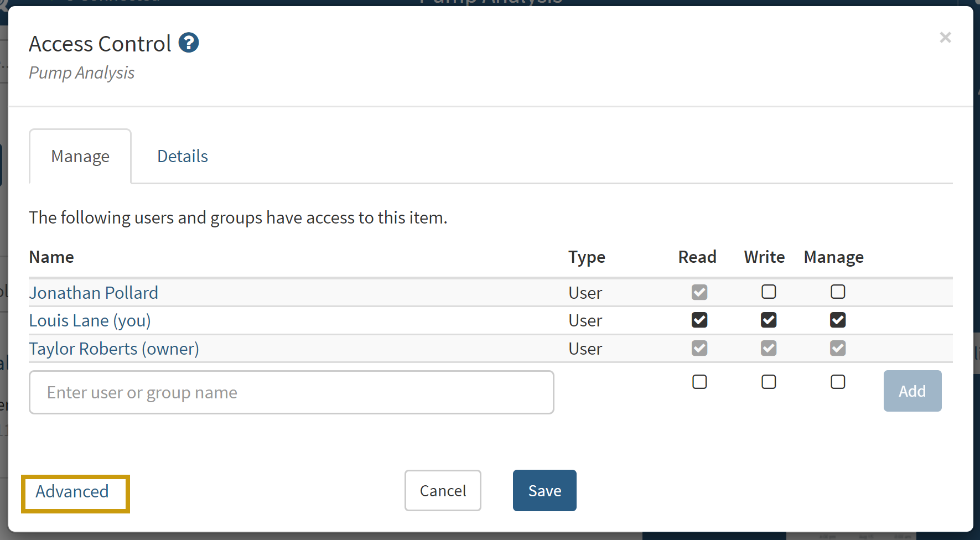The image size is (980, 540).
Task: Check Manage box for new user entry
Action: click(838, 382)
